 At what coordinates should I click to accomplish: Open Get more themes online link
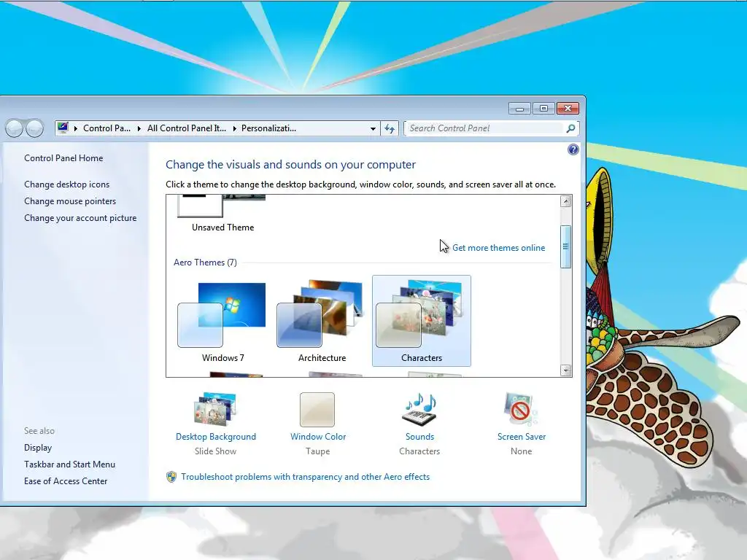[498, 248]
